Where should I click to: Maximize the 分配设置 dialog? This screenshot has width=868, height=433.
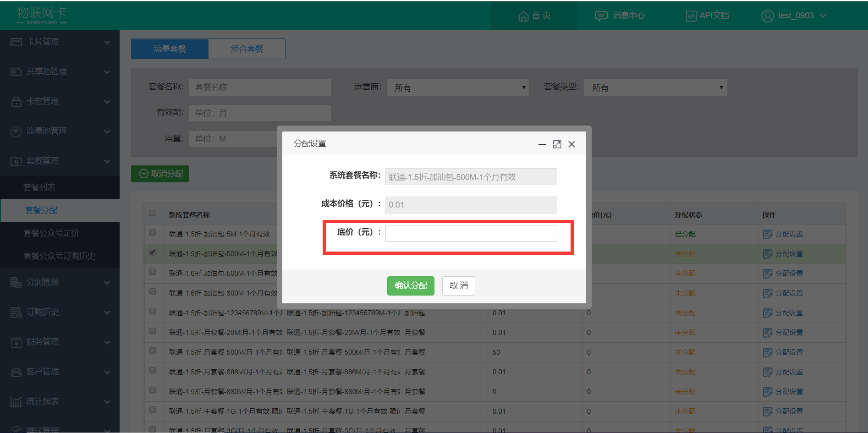pos(557,144)
